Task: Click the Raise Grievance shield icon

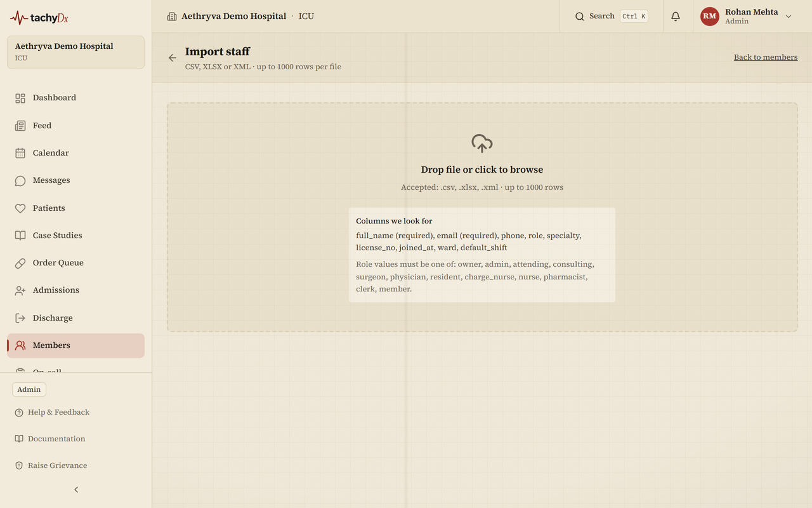Action: pos(19,465)
